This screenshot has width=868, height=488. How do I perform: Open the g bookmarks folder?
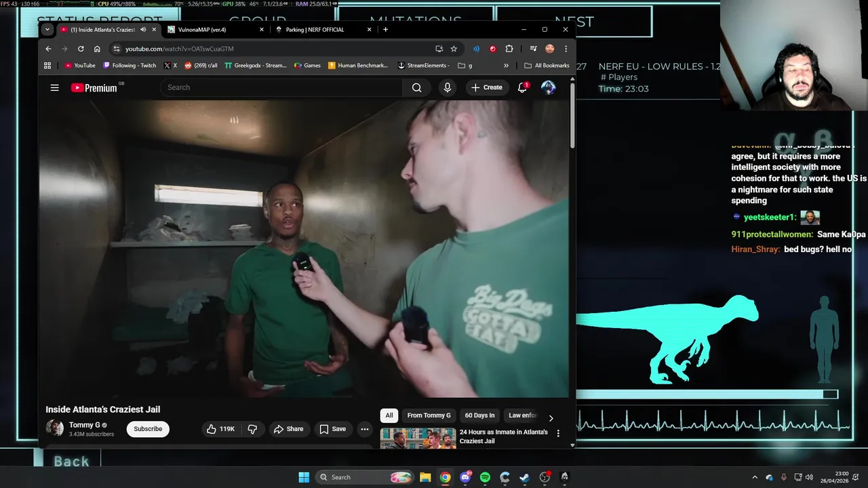[465, 66]
